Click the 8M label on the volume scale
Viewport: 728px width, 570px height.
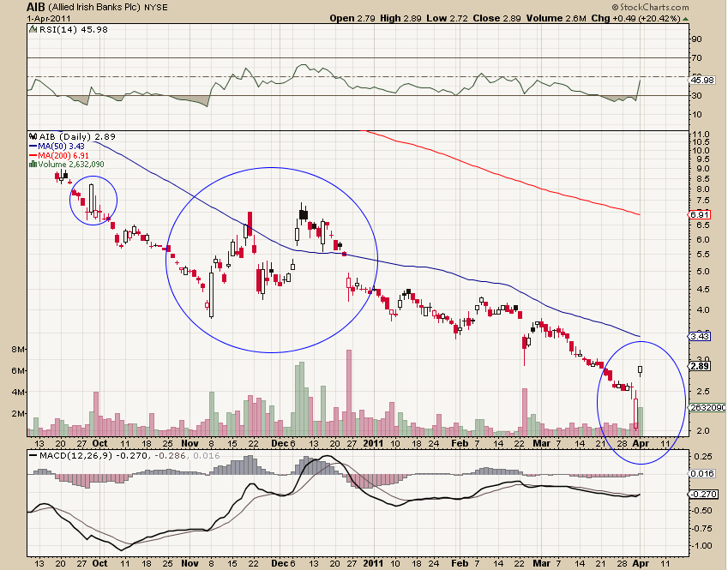18,350
